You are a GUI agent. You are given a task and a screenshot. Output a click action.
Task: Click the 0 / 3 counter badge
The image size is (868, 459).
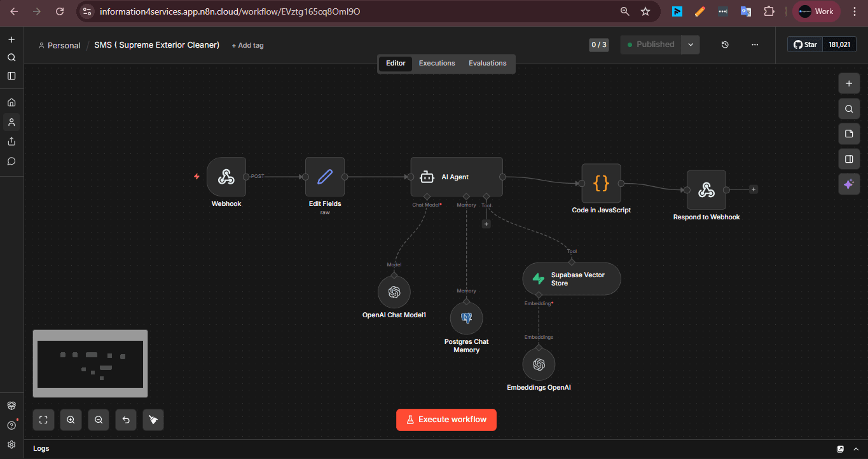(x=599, y=45)
